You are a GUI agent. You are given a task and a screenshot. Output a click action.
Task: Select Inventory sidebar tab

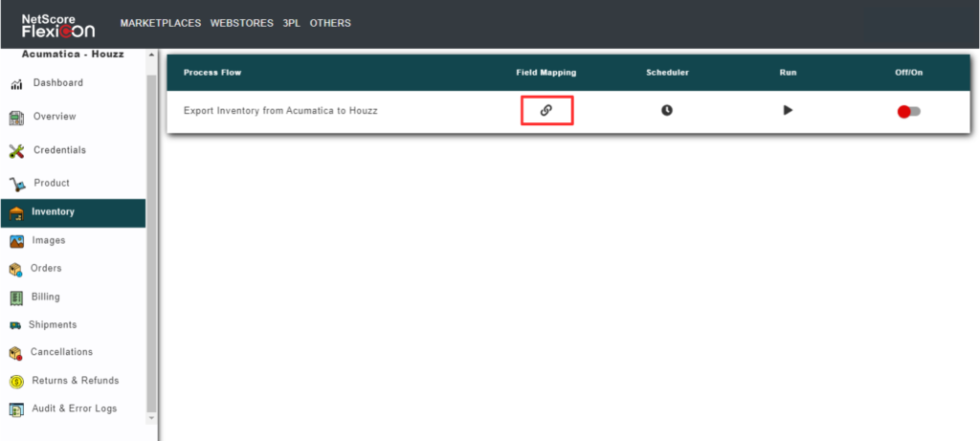(53, 211)
